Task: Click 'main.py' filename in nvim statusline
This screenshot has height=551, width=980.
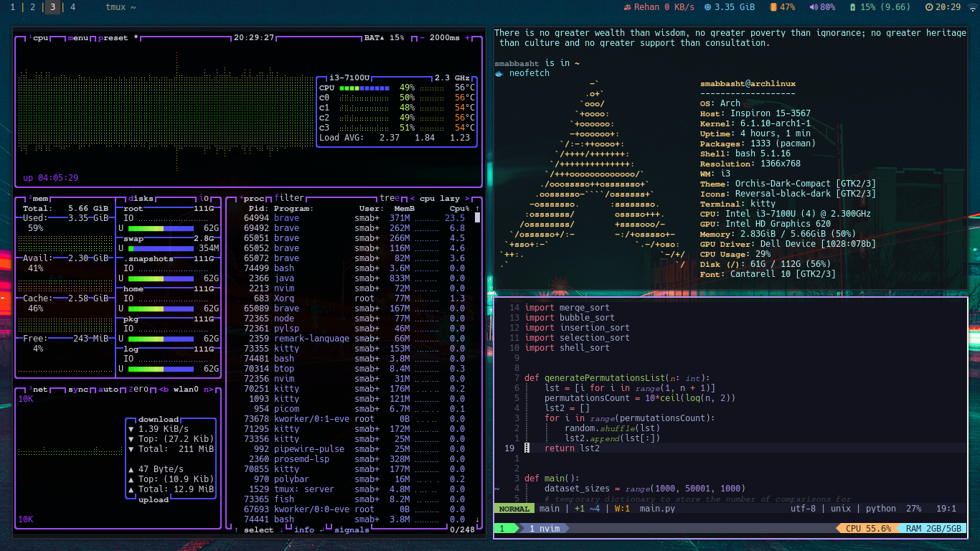Action: [657, 509]
